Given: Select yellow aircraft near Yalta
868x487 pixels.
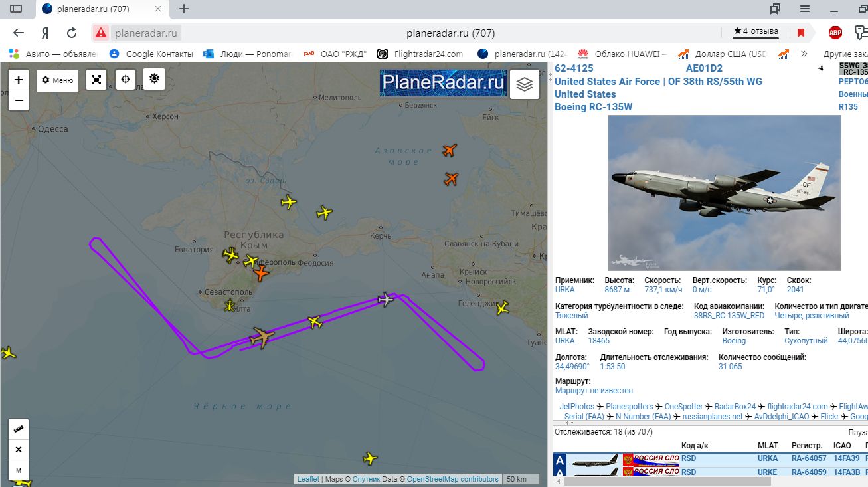Looking at the screenshot, I should (x=230, y=306).
